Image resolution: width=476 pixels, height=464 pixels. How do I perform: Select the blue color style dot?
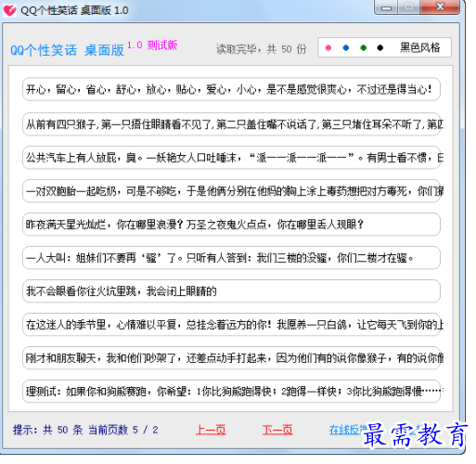[x=346, y=48]
